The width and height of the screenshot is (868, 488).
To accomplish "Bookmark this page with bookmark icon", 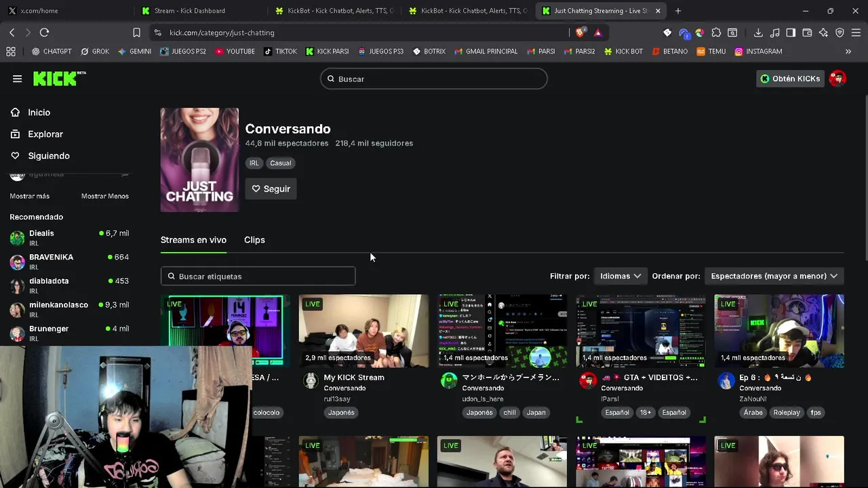I will pos(136,33).
